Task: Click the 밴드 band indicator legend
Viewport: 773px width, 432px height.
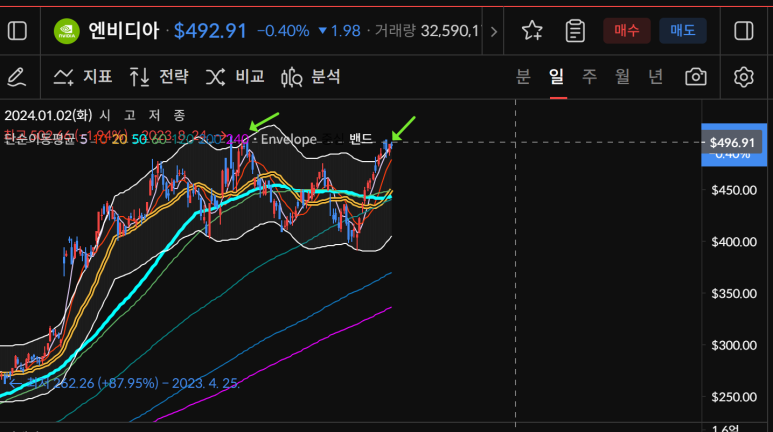Action: click(x=360, y=139)
